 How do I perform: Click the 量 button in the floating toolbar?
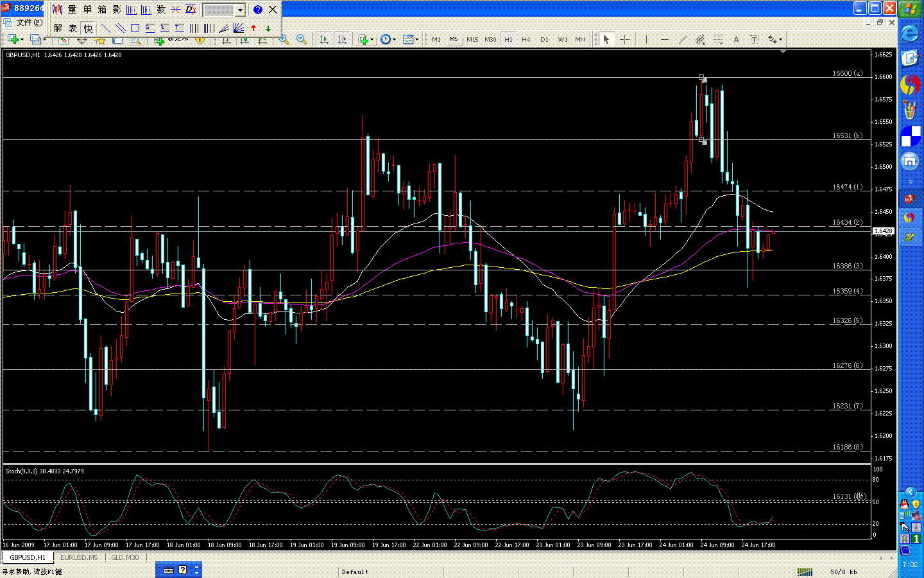coord(72,10)
